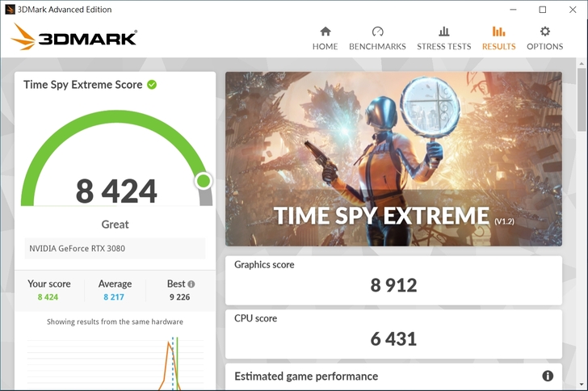Select the Results tab
The height and width of the screenshot is (391, 588).
coord(499,39)
